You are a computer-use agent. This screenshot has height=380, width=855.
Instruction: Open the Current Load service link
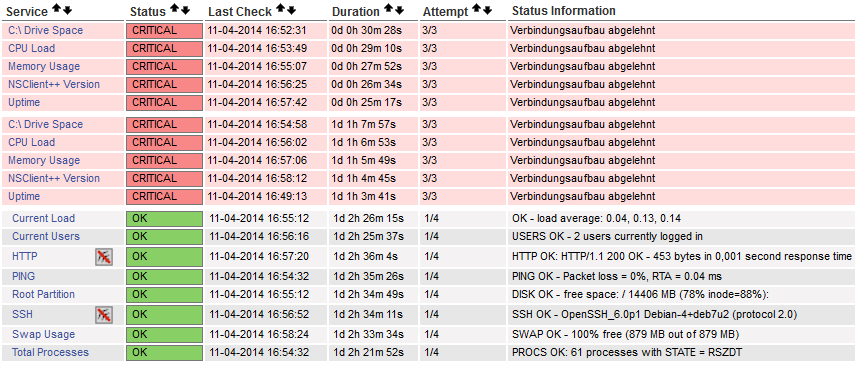(44, 219)
